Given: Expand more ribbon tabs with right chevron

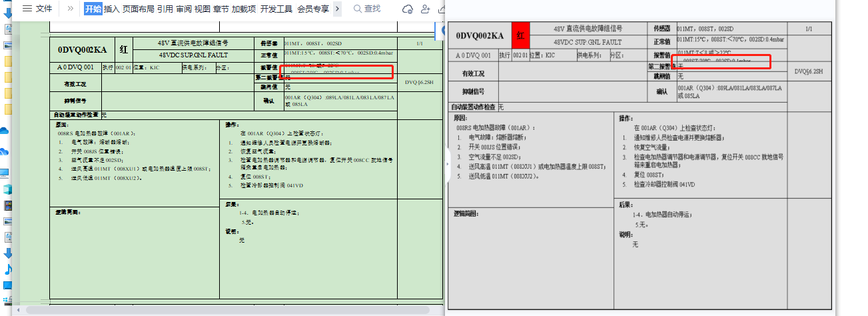Looking at the screenshot, I should click(337, 9).
